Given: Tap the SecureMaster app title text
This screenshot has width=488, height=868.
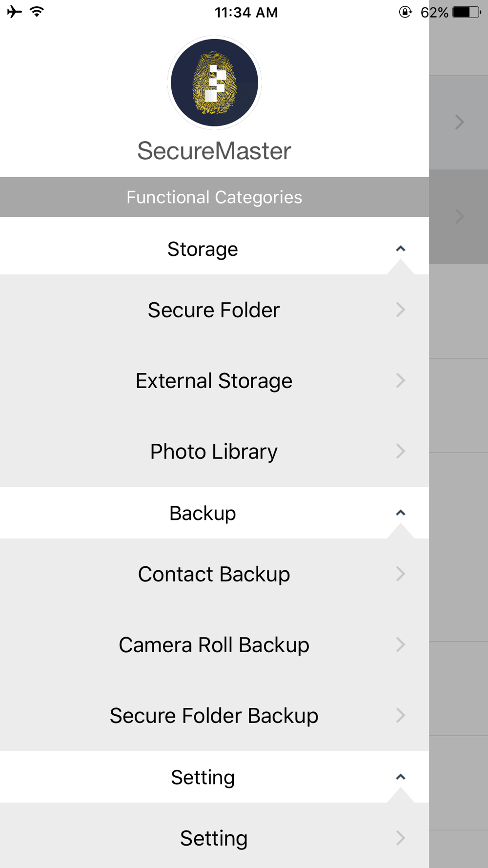Looking at the screenshot, I should pyautogui.click(x=214, y=151).
